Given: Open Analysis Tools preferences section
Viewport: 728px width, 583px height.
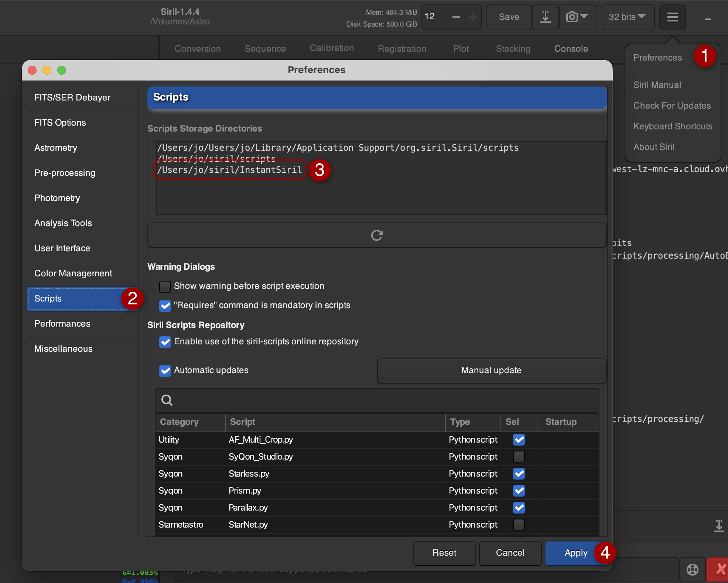Looking at the screenshot, I should [x=83, y=223].
